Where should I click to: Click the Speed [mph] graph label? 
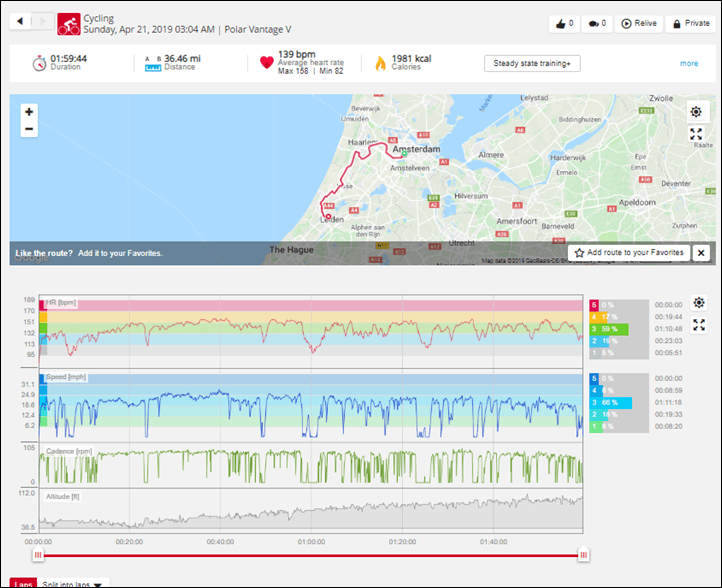click(x=66, y=377)
